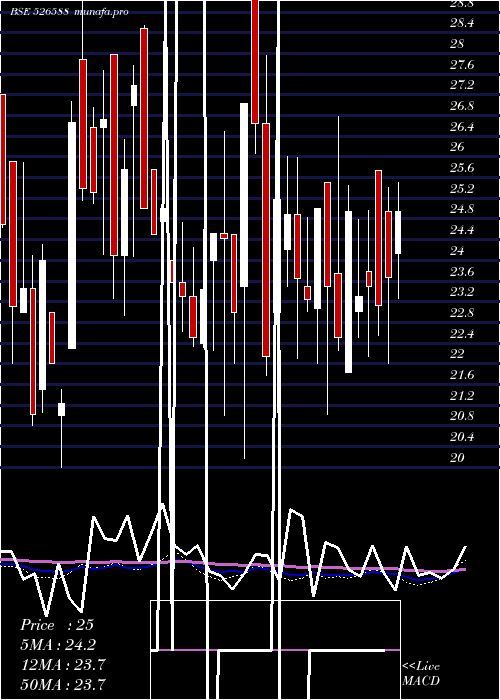Screen dimensions: 500x700
Task: Open the <<Live MACD link
Action: [421, 674]
